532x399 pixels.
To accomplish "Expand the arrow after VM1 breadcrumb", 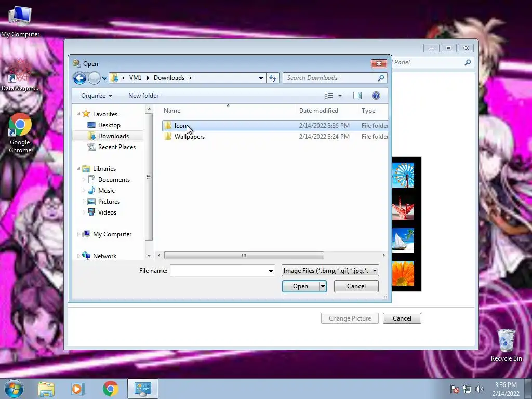I will click(148, 78).
